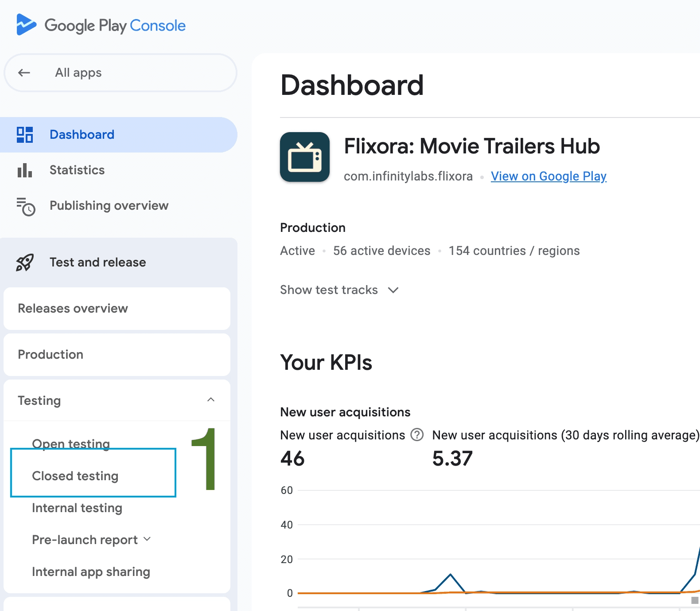Go to Publishing overview
The height and width of the screenshot is (611, 700).
[x=119, y=206]
